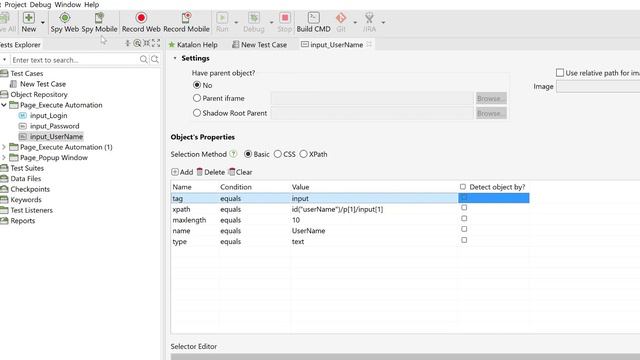Screen dimensions: 640x360
Task: Click the Enter text to search field
Action: pos(74,60)
